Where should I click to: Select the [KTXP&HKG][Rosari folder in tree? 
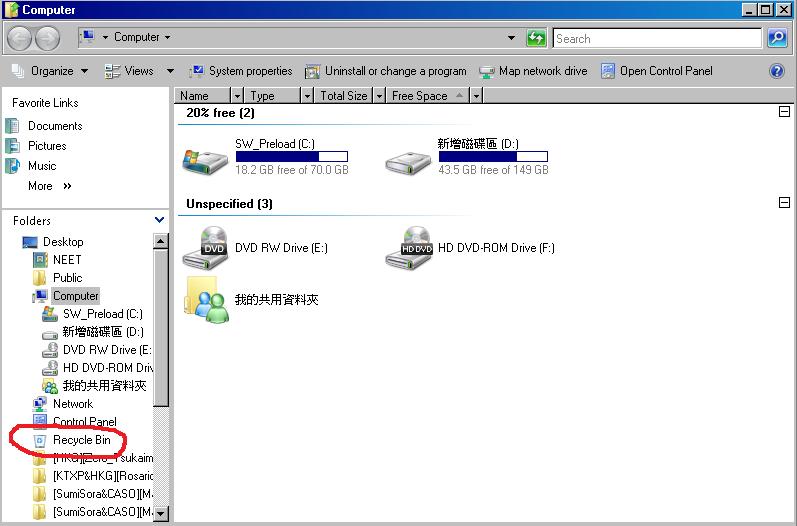click(103, 476)
